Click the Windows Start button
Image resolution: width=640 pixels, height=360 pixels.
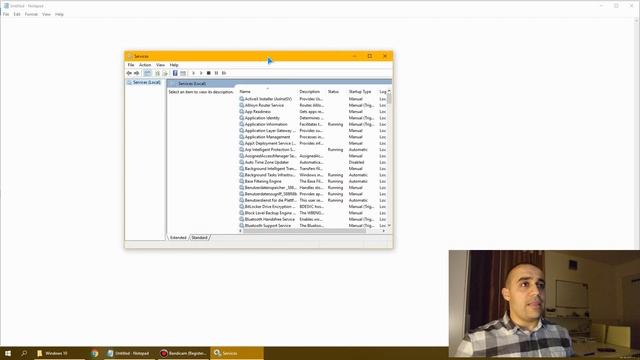click(x=8, y=353)
